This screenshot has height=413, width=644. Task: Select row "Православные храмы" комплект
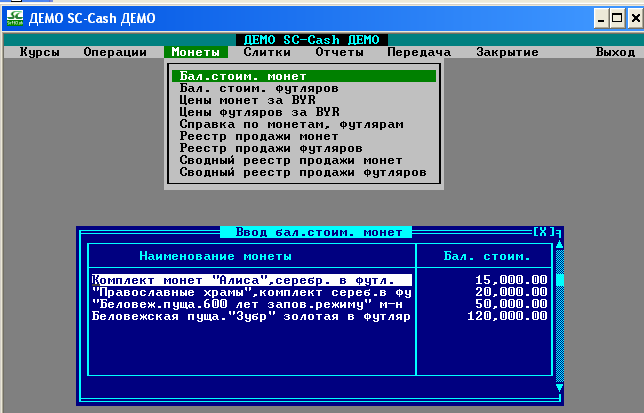click(251, 292)
